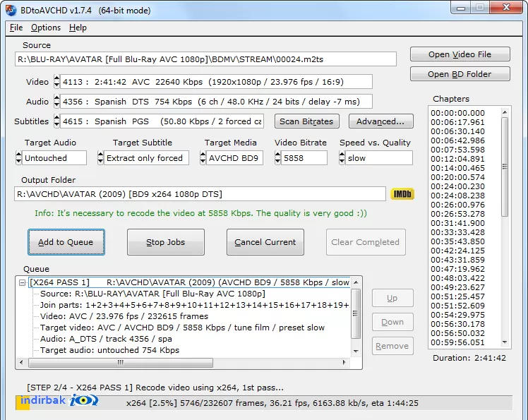Viewport: 528px width, 420px height.
Task: Select the Video: AVC 232615 frames row
Action: (x=124, y=316)
